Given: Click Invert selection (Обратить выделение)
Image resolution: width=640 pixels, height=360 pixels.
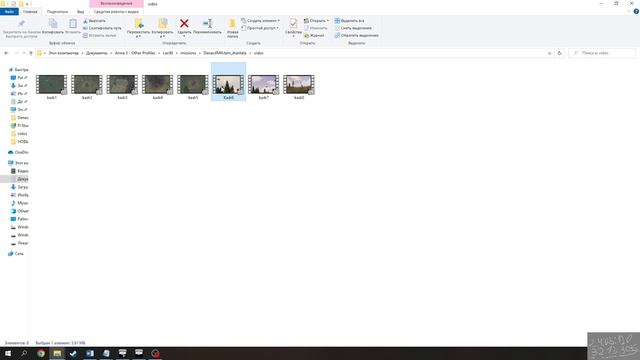Looking at the screenshot, I should [x=357, y=36].
